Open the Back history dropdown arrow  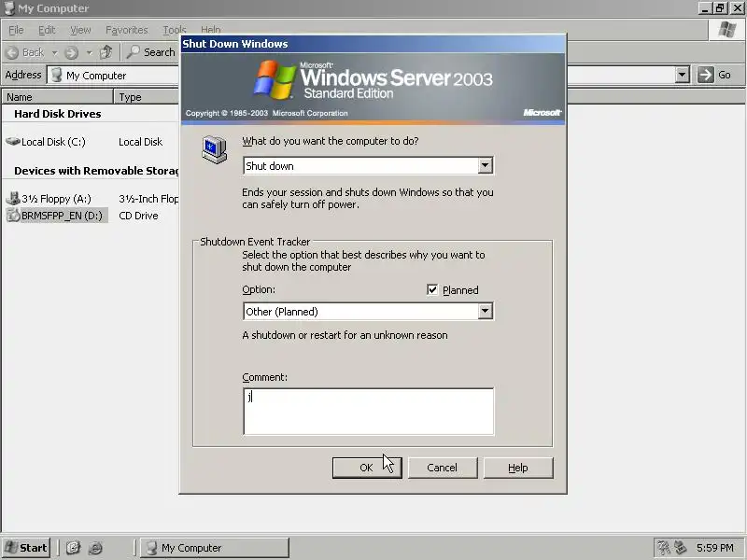[x=54, y=53]
